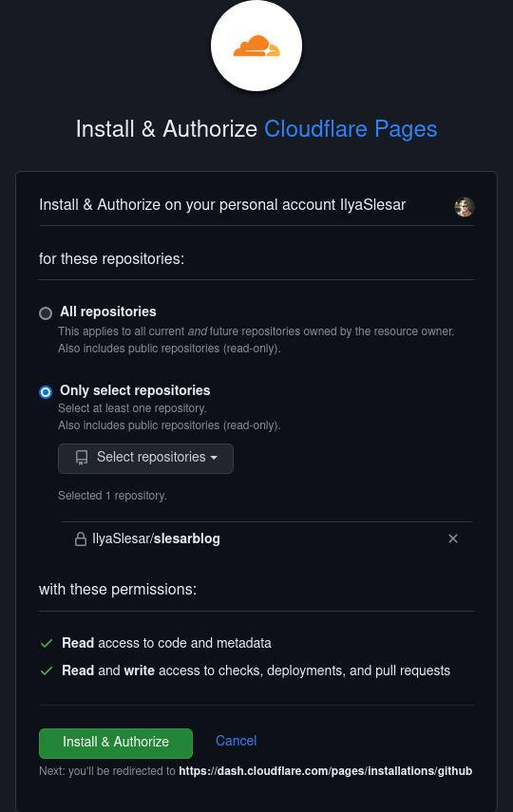Click the green checkmark beside Read access
Image resolution: width=513 pixels, height=812 pixels.
(x=47, y=643)
